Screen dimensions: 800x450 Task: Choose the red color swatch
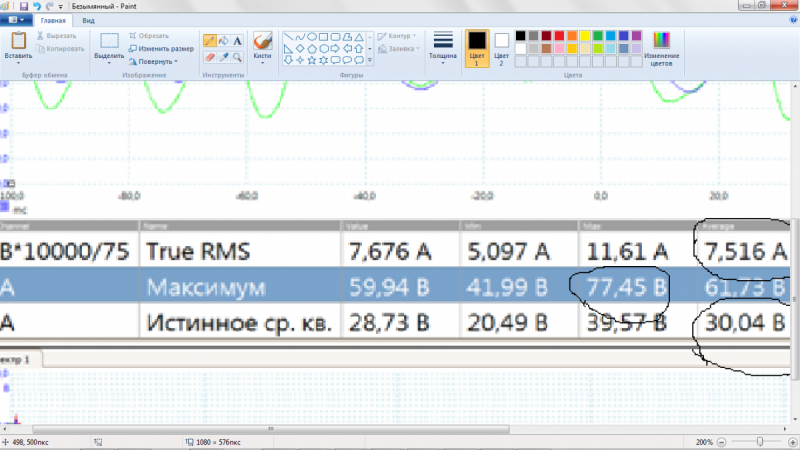tap(559, 35)
